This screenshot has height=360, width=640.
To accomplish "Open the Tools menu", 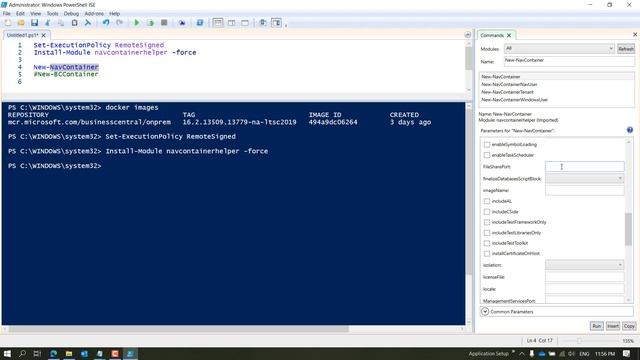I will pyautogui.click(x=52, y=13).
